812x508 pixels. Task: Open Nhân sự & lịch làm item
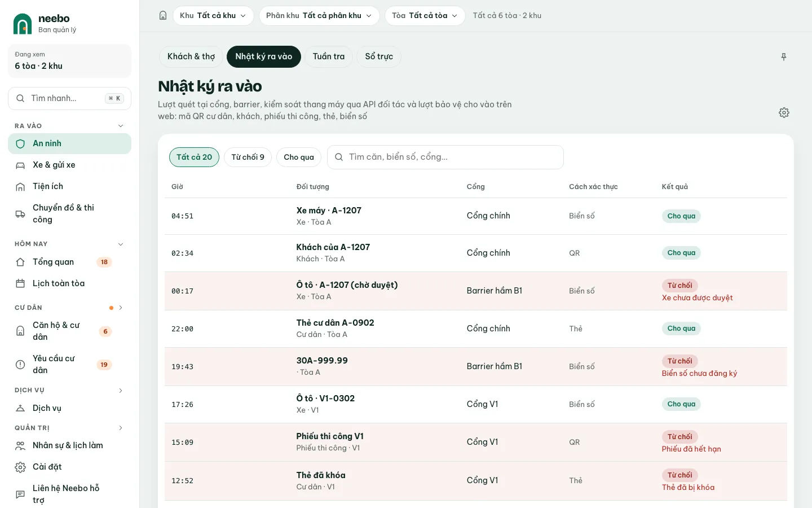pos(69,445)
